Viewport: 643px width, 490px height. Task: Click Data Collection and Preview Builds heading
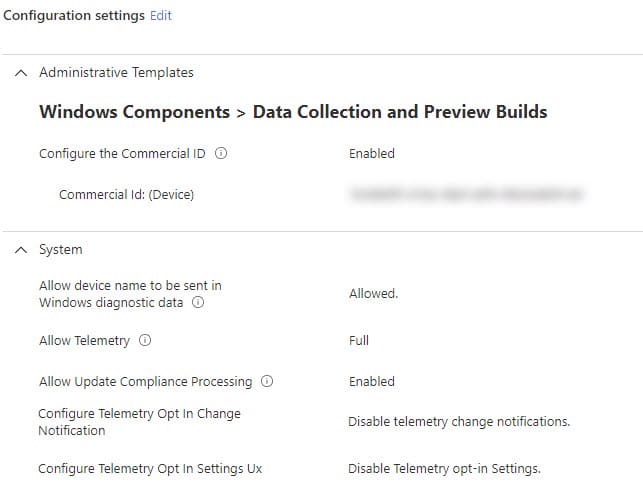point(400,112)
